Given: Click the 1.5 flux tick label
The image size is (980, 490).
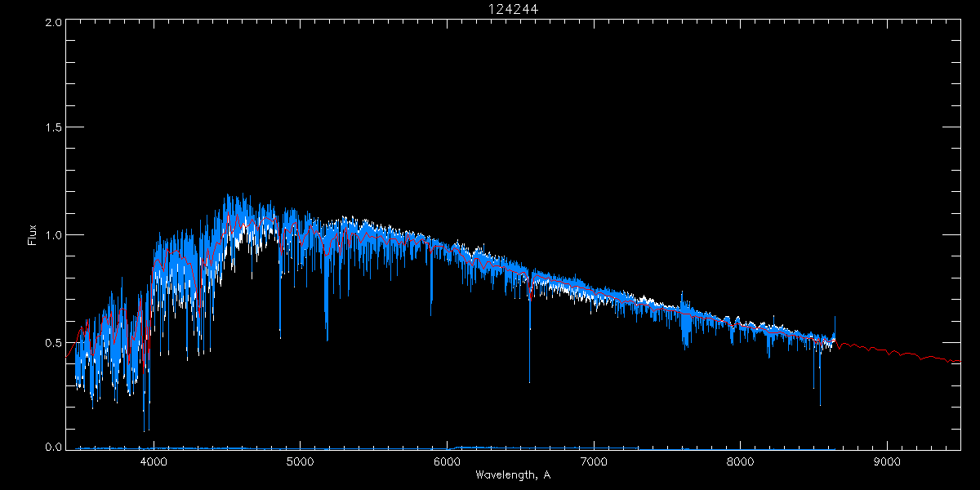Looking at the screenshot, I should 52,128.
